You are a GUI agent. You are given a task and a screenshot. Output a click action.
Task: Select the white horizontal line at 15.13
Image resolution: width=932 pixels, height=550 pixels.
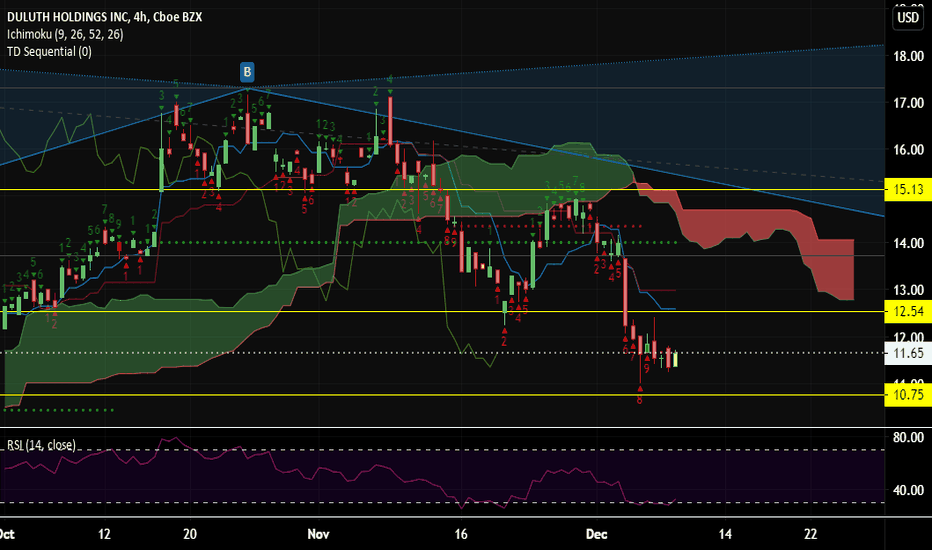(x=400, y=189)
